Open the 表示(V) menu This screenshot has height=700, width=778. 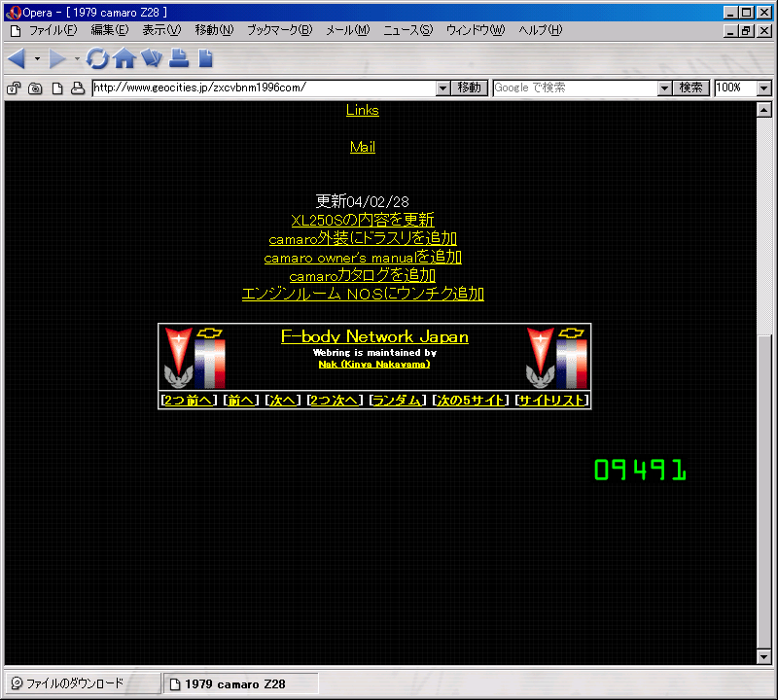click(x=161, y=30)
